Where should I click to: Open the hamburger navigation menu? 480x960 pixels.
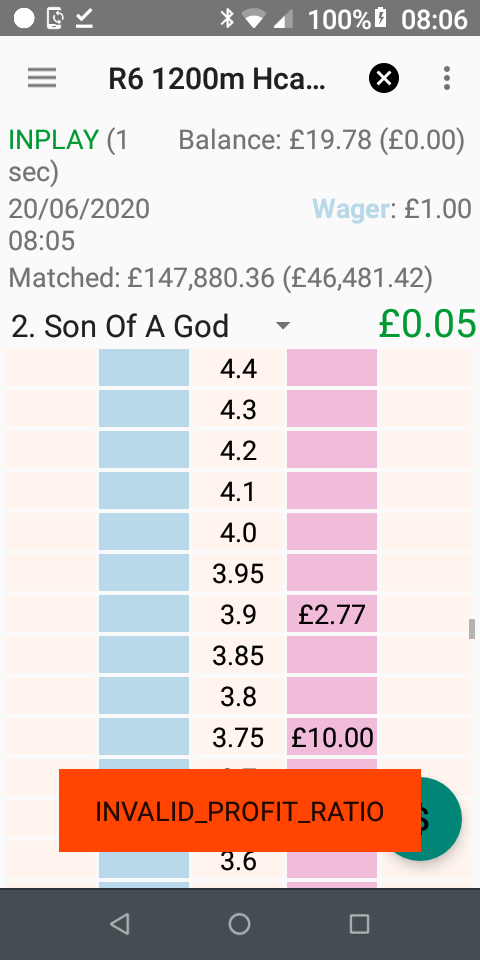point(42,78)
